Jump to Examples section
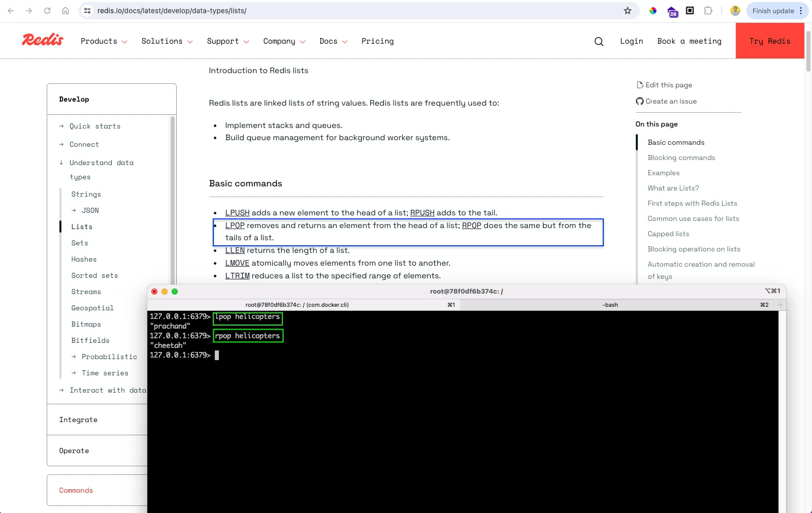 tap(663, 173)
